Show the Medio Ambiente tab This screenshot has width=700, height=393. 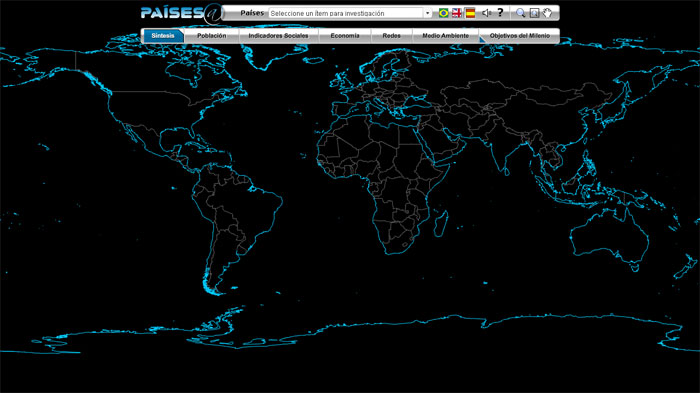[446, 35]
